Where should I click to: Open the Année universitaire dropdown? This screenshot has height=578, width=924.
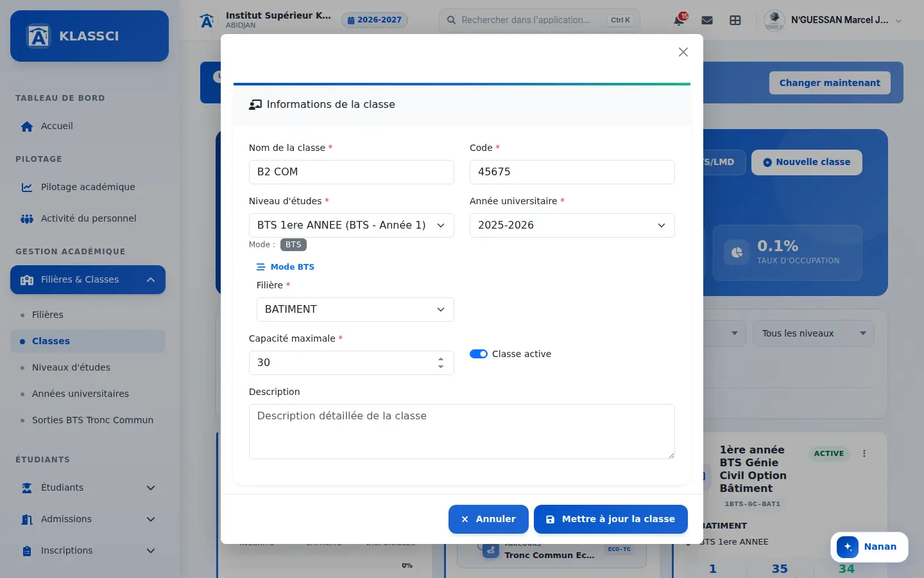(572, 225)
